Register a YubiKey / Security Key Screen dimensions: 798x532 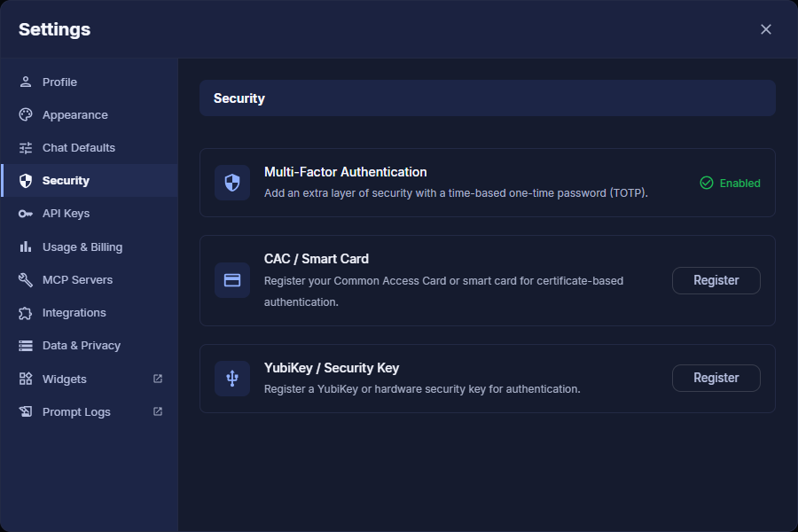pyautogui.click(x=716, y=378)
